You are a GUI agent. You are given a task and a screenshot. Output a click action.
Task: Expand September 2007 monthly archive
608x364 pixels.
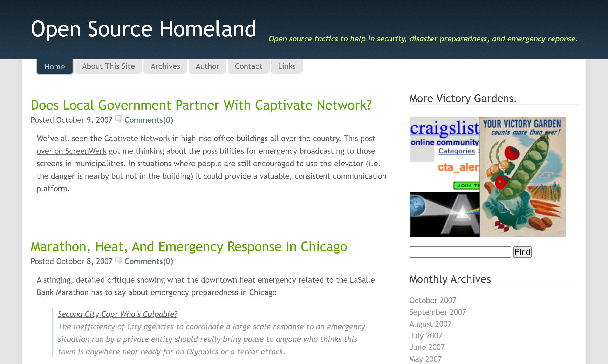tap(437, 312)
